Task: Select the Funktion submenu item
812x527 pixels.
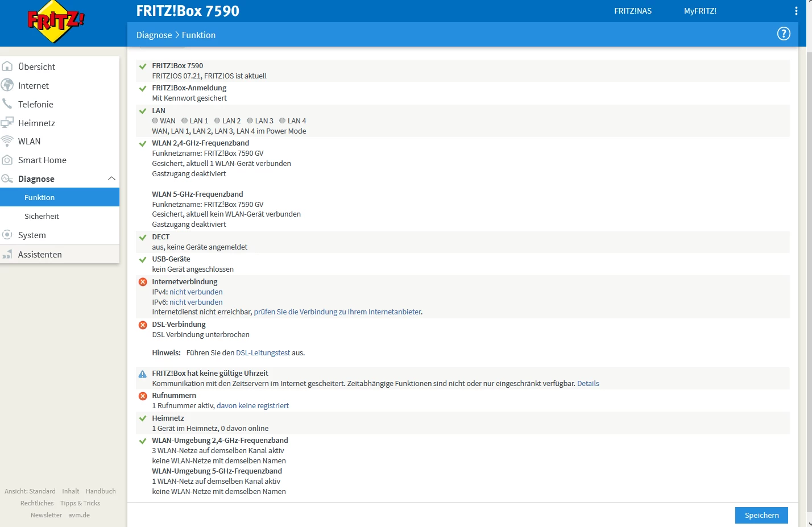Action: point(60,197)
